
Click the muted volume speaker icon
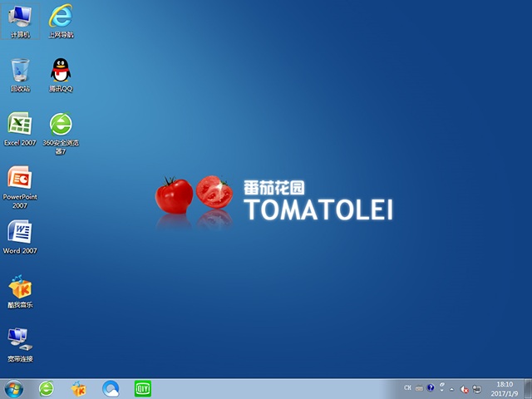tap(464, 388)
